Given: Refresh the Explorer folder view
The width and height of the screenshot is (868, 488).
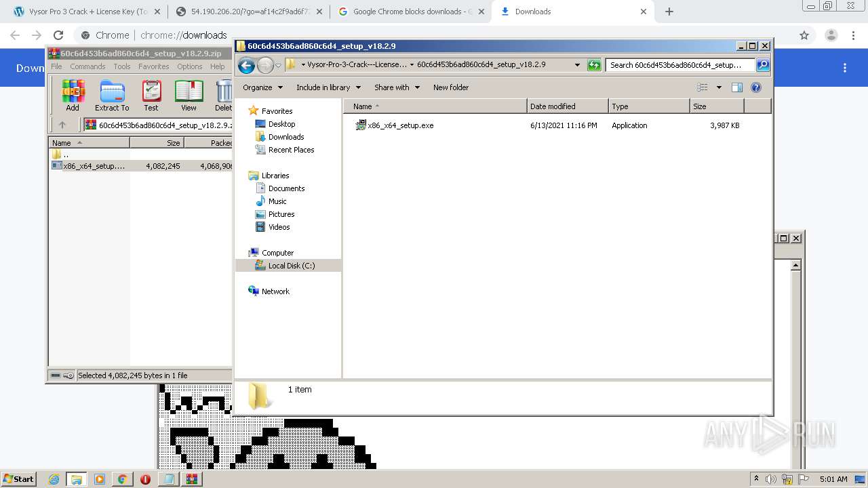Looking at the screenshot, I should (594, 65).
